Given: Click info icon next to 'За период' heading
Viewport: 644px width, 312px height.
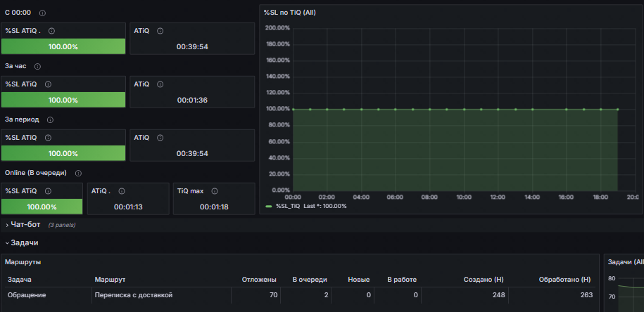Looking at the screenshot, I should click(50, 119).
